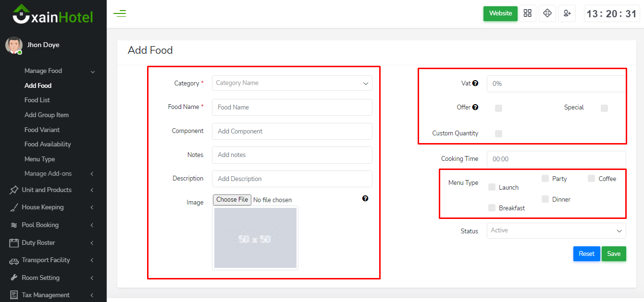Click the Food Name input field
This screenshot has height=302, width=644.
tap(292, 107)
